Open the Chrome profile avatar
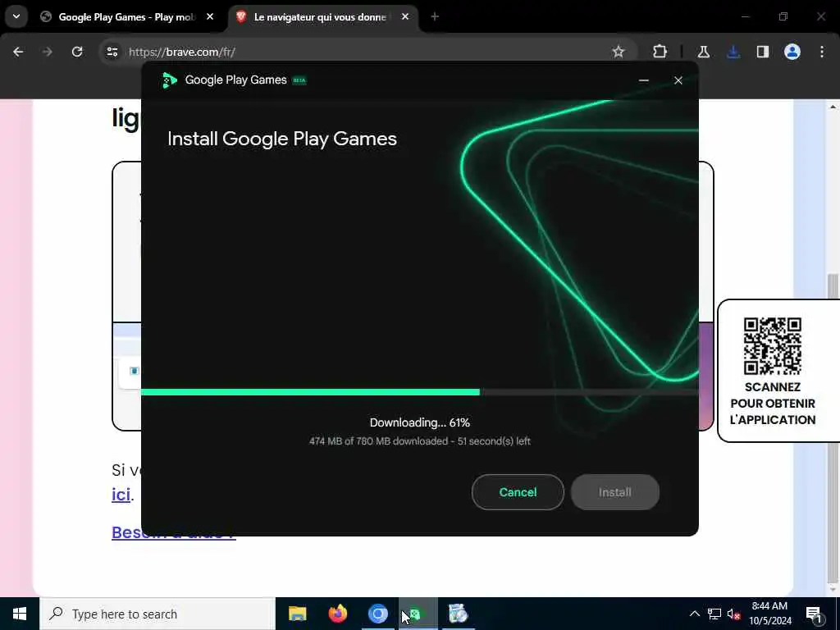 792,52
